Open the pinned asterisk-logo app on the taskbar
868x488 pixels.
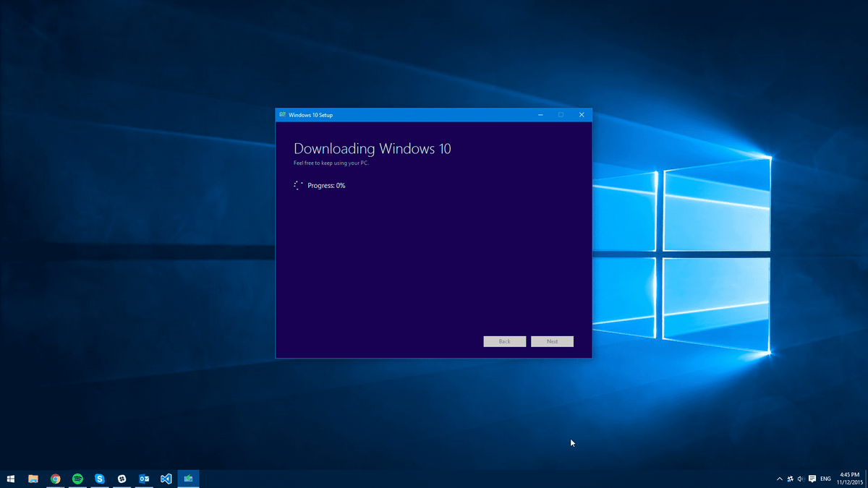tap(122, 478)
